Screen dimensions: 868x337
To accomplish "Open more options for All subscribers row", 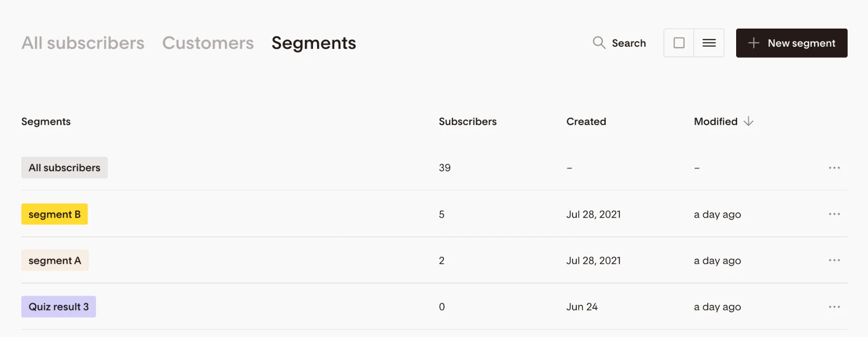I will [x=834, y=168].
